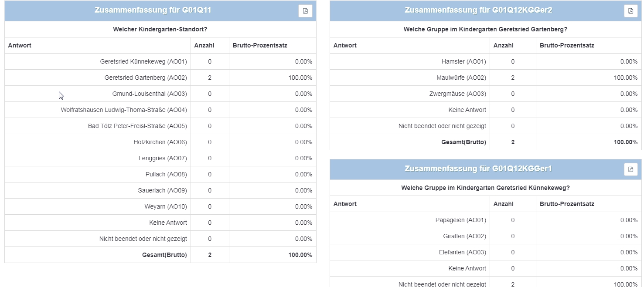Select the 'Maulwürfe (AO02)' group row
Viewport: 644px width, 287px height.
pyautogui.click(x=461, y=78)
